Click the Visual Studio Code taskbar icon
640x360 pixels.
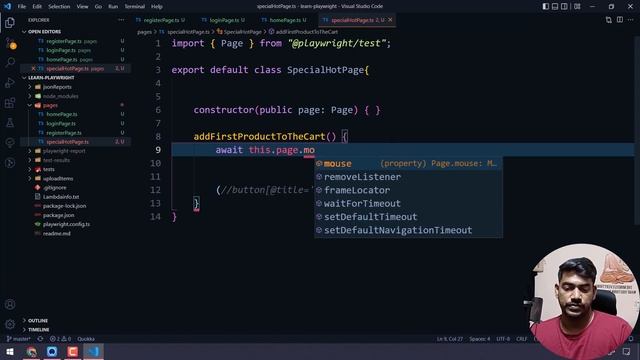point(93,351)
